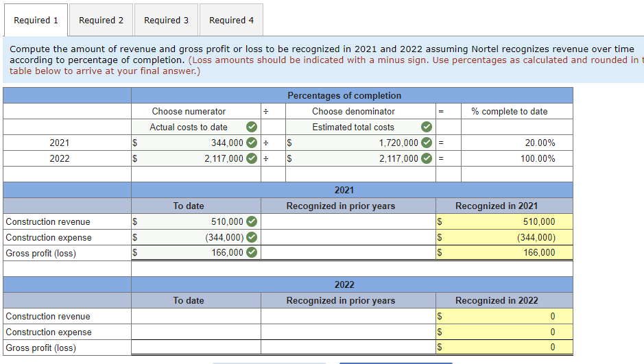Click the Percentages of completion header

(x=344, y=95)
